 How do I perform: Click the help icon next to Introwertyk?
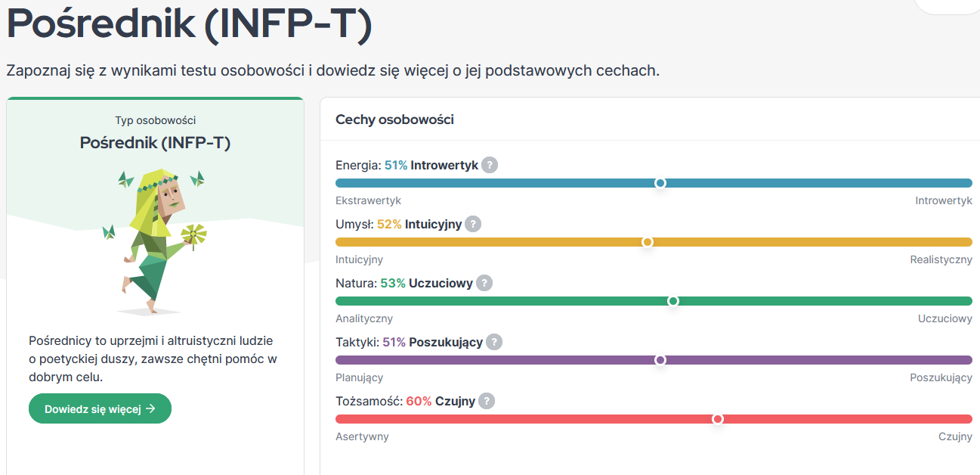(490, 165)
